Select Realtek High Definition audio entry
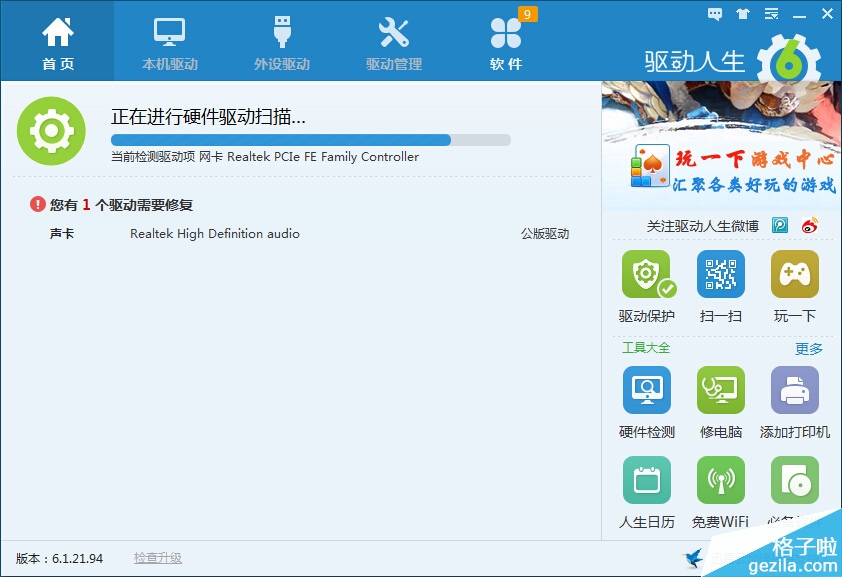This screenshot has width=842, height=577. tap(215, 233)
